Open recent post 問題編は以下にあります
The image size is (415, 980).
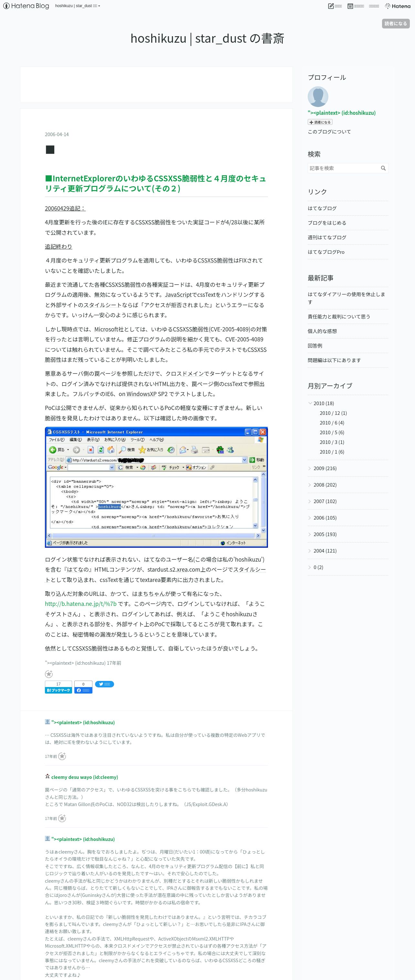click(334, 360)
